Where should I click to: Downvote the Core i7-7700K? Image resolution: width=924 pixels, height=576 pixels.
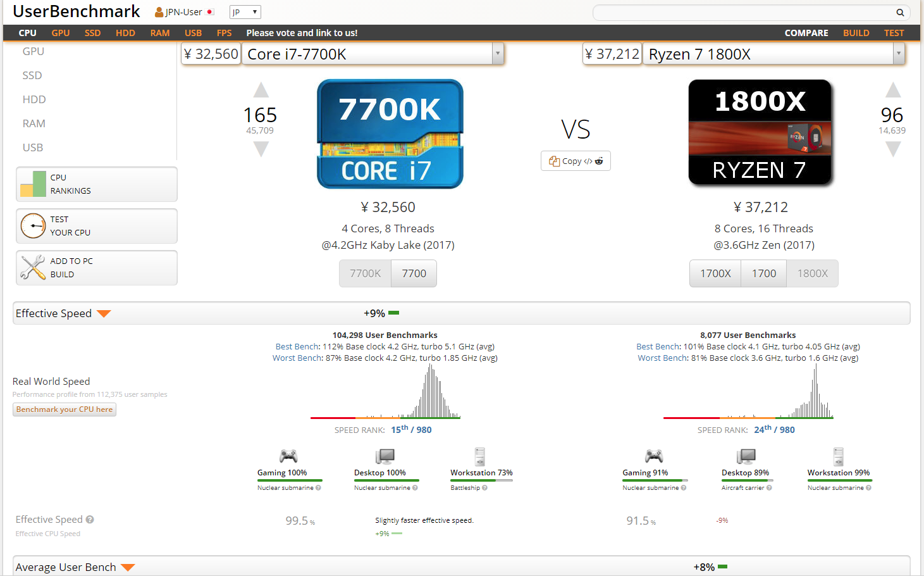261,149
